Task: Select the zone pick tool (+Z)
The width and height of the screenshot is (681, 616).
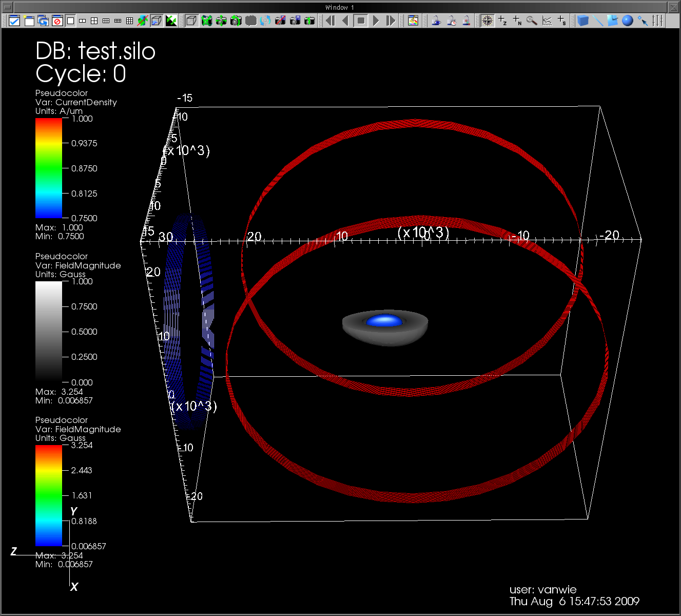Action: coord(502,21)
